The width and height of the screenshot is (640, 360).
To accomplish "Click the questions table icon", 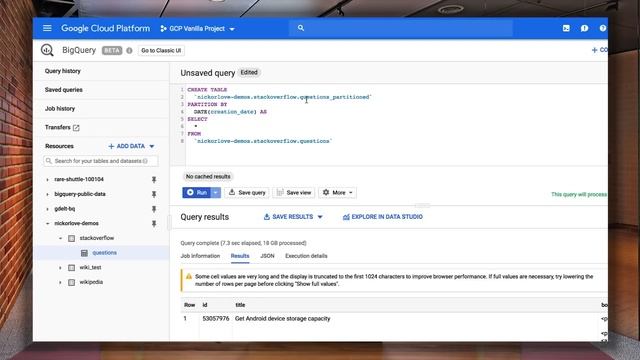I will tap(84, 253).
